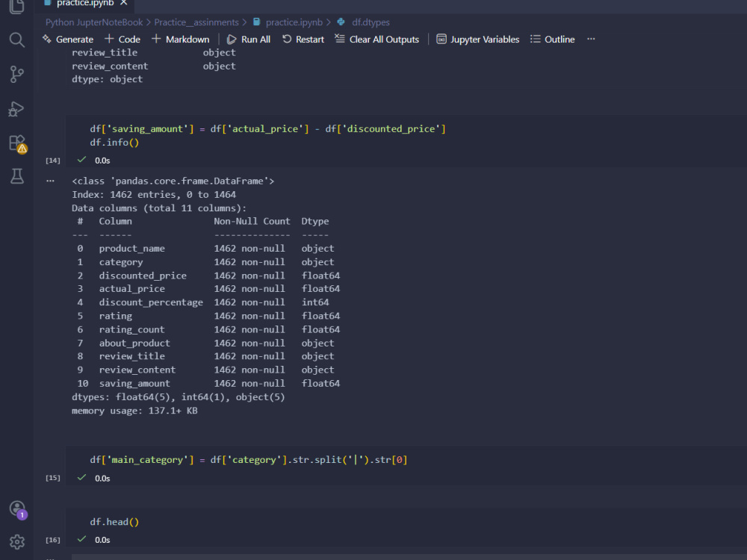Click execution count [15] label
Viewport: 747px width, 560px height.
[x=53, y=478]
